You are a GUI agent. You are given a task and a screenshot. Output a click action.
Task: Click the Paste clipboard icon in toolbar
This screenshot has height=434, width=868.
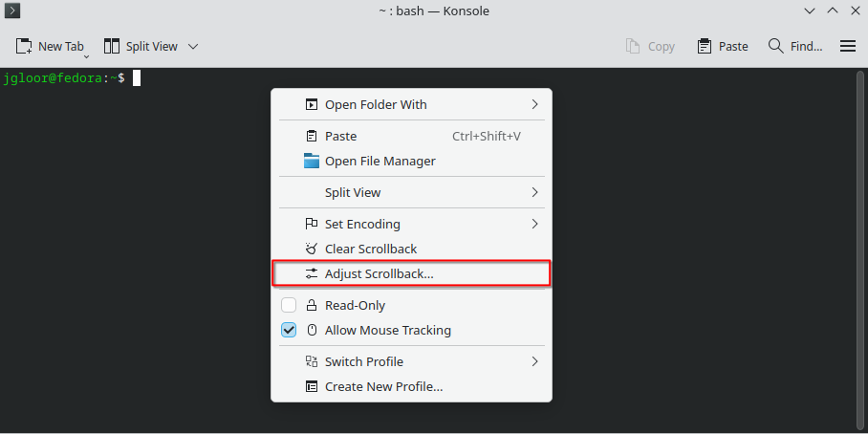[705, 46]
